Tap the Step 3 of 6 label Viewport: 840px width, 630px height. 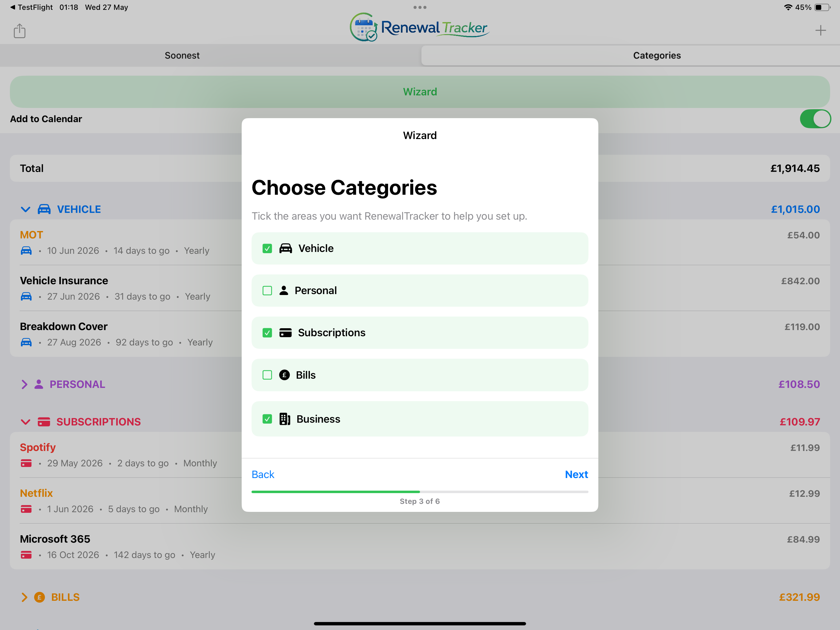point(420,501)
